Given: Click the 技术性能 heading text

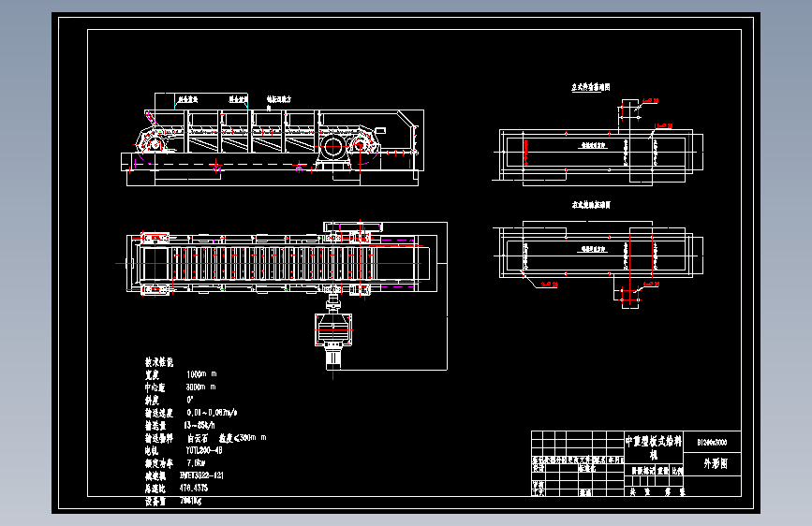Looking at the screenshot, I should pyautogui.click(x=158, y=362).
